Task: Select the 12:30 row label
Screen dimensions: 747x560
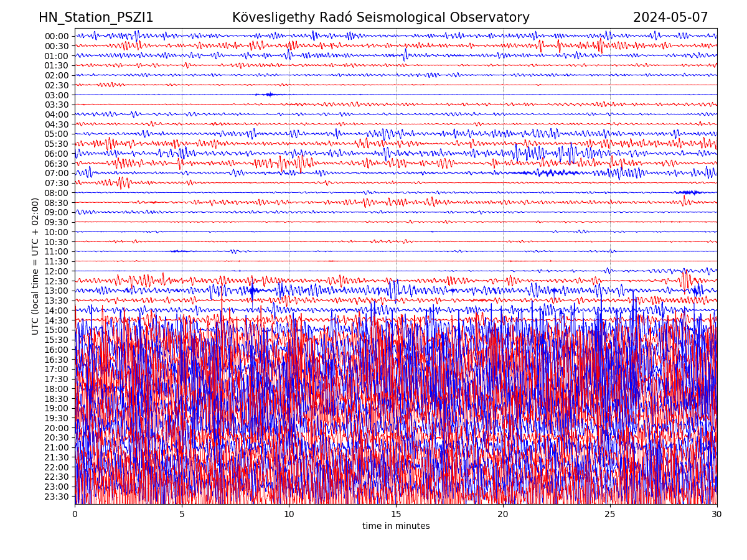Action: 57,281
